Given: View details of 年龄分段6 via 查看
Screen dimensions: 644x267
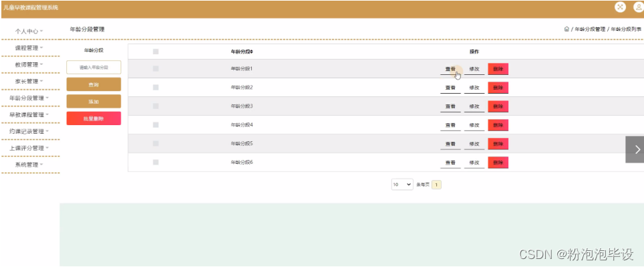Looking at the screenshot, I should point(450,163).
